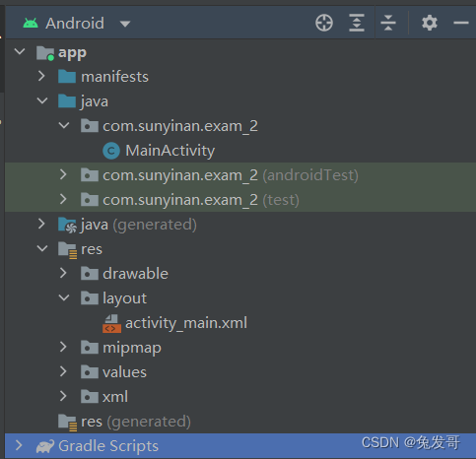This screenshot has width=476, height=459.
Task: Select 'com.sunyinan.exam_2 (test)' label
Action: tap(201, 200)
